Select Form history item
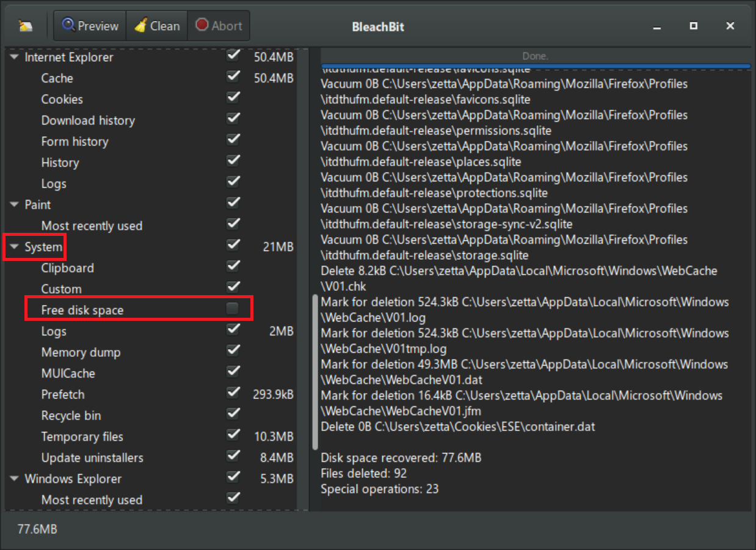Screen dimensions: 756x550 pos(75,142)
